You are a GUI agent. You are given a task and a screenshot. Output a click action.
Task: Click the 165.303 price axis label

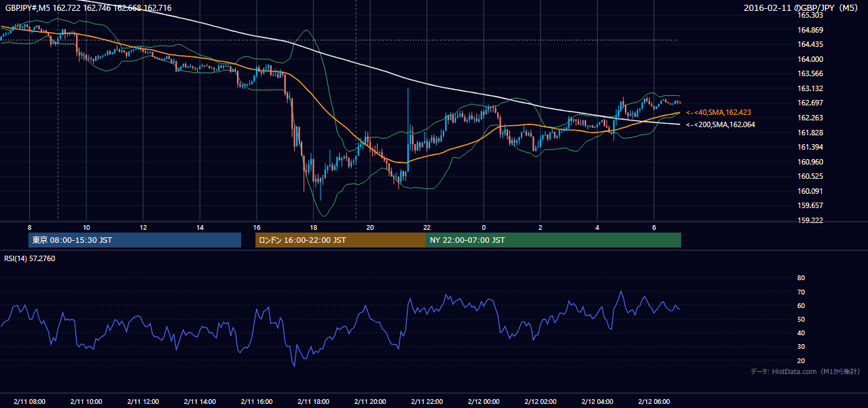[x=810, y=15]
